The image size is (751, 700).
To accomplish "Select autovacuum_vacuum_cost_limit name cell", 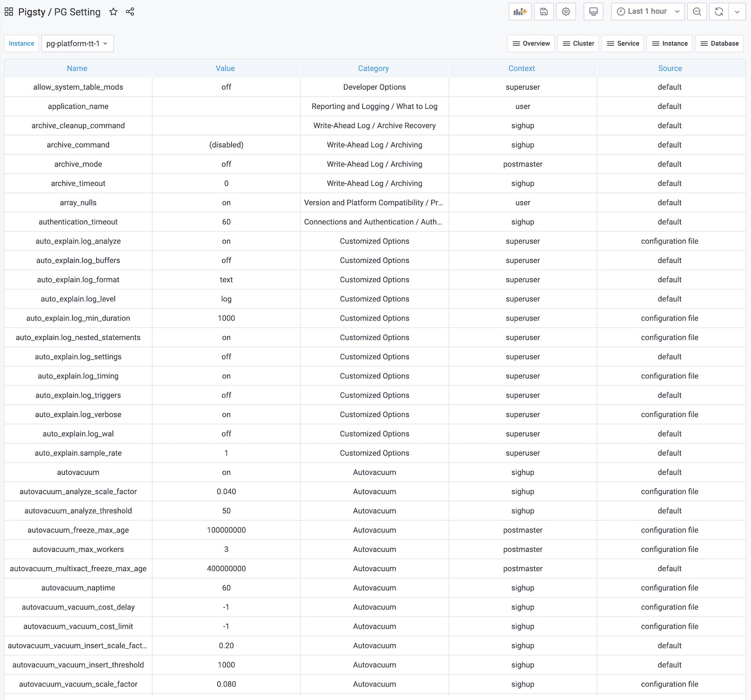I will (78, 626).
